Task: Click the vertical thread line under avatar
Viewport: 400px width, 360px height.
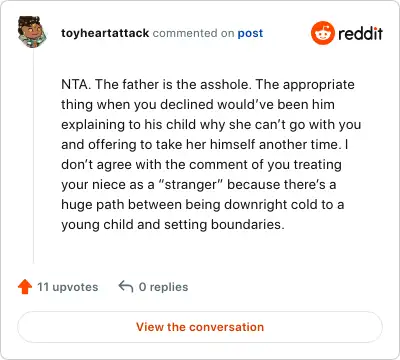Action: pos(33,156)
